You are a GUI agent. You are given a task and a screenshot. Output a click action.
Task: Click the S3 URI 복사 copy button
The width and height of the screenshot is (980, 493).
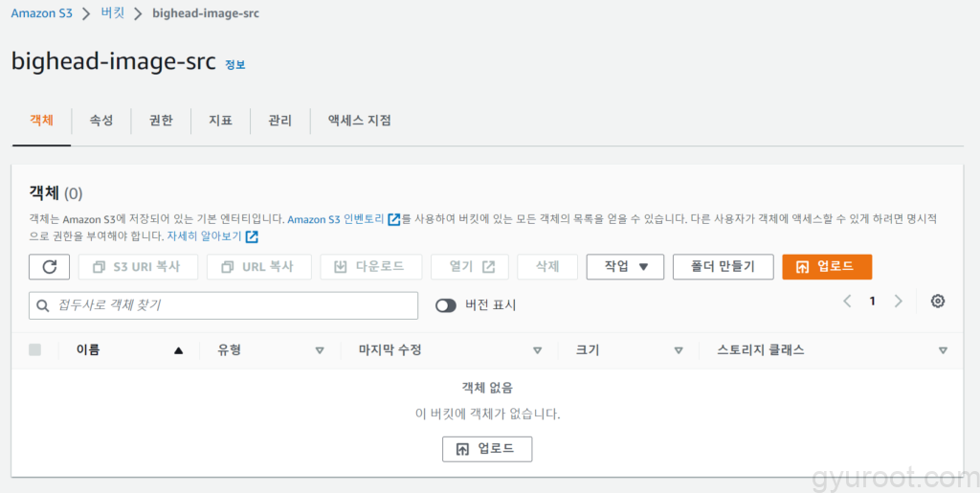pyautogui.click(x=138, y=267)
